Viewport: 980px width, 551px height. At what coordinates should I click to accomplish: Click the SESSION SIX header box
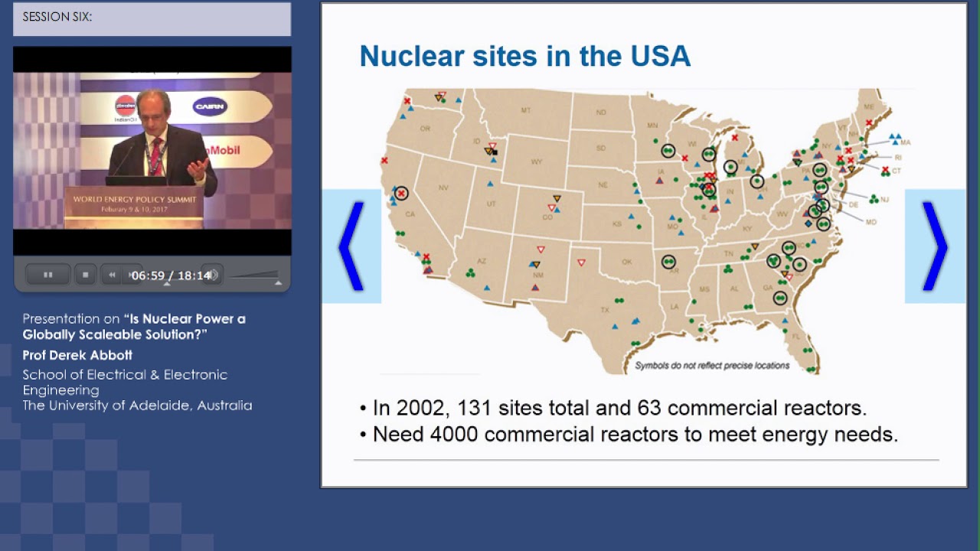tap(152, 19)
